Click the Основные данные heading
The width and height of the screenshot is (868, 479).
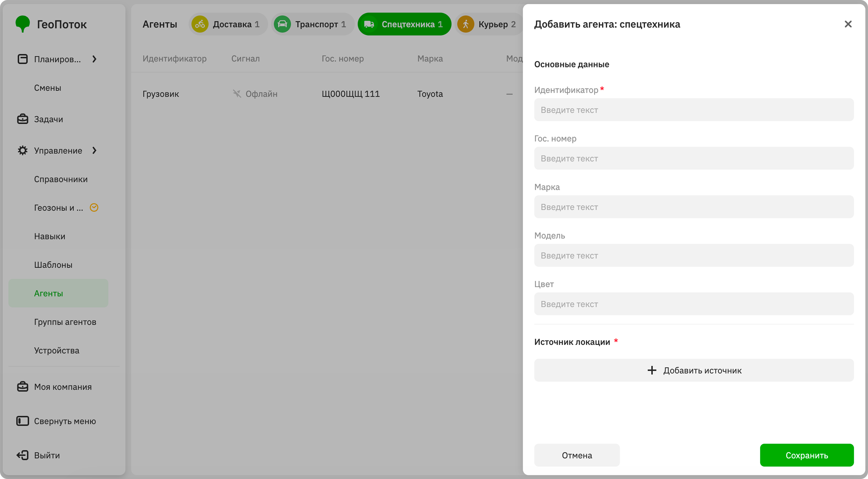point(572,64)
